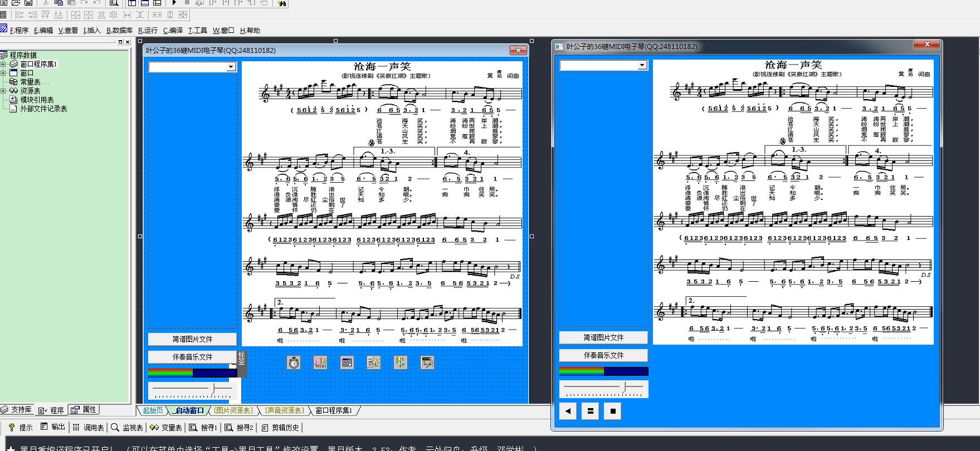The image size is (980, 451).
Task: Open the R.运行 menu
Action: (x=148, y=31)
